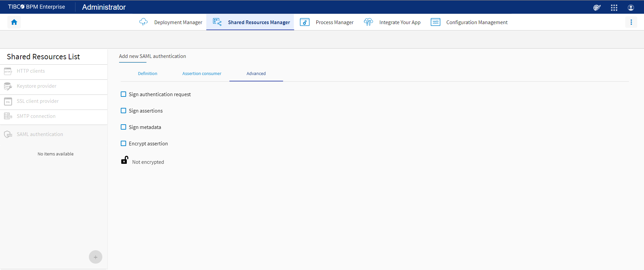Open the theme palette icon
This screenshot has height=270, width=644.
(597, 7)
